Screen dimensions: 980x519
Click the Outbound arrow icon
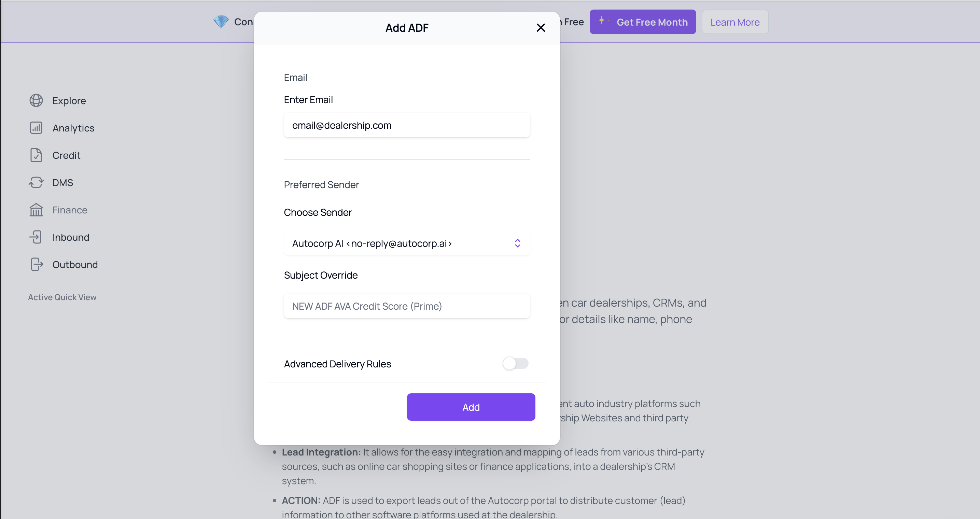(x=36, y=264)
